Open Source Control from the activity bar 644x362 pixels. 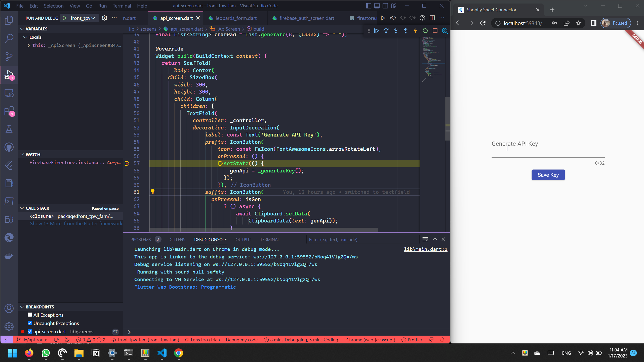click(9, 56)
